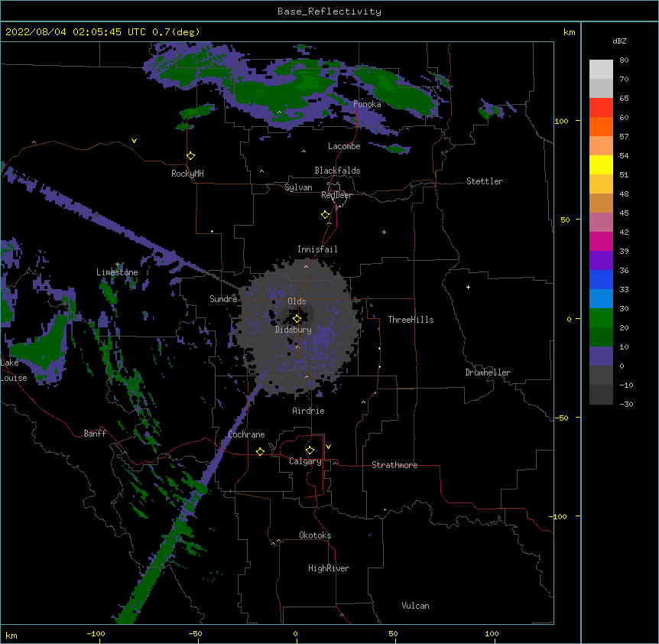The height and width of the screenshot is (644, 659).
Task: Click the Sylvan label on the map
Action: [298, 187]
